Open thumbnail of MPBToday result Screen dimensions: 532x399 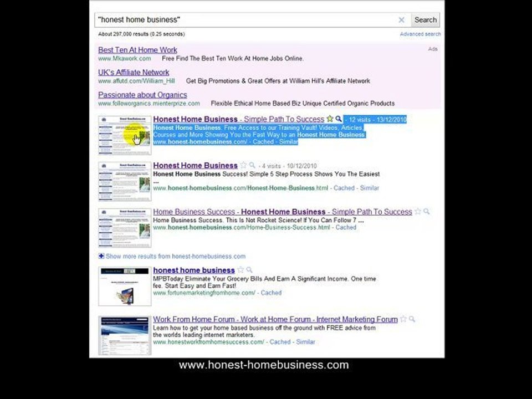pyautogui.click(x=125, y=286)
